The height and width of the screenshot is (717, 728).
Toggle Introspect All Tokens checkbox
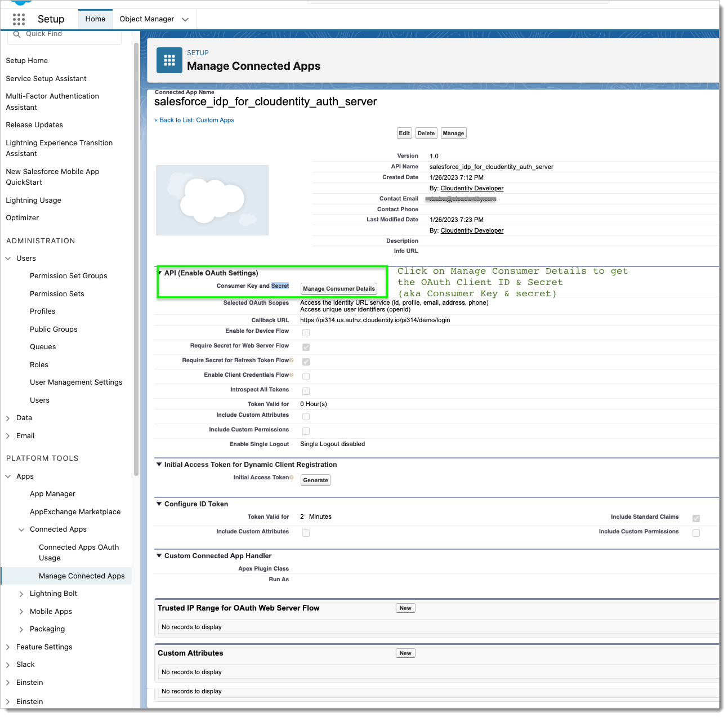(x=306, y=391)
